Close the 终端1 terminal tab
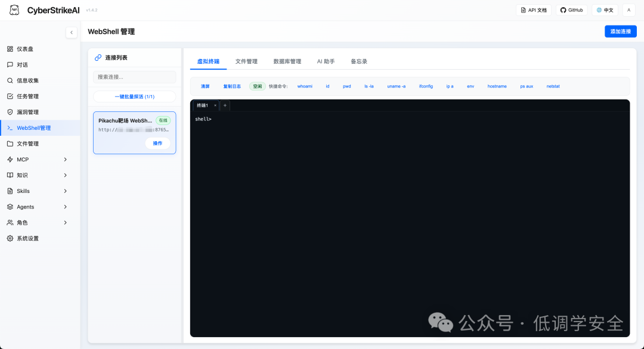The image size is (644, 349). (x=215, y=105)
